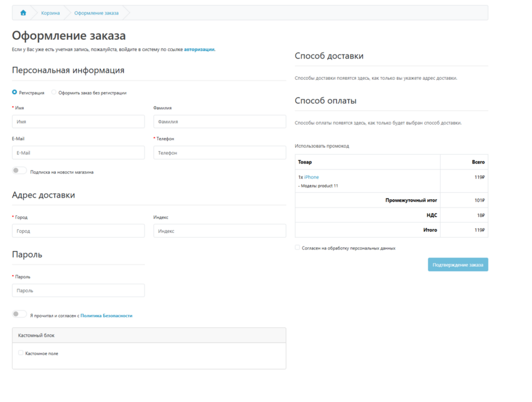Select the Регистрация radio button
Viewport: 532px width, 402px height.
(14, 92)
